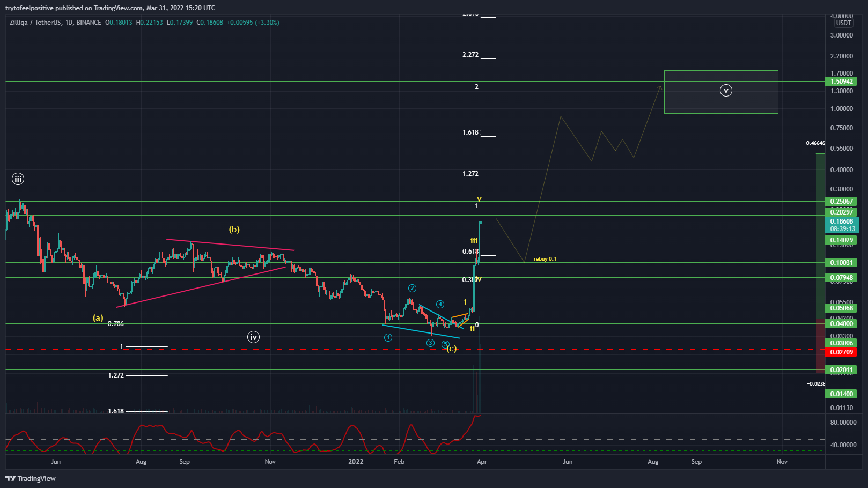Click the circled wave (iii) label
The height and width of the screenshot is (488, 868).
[18, 179]
